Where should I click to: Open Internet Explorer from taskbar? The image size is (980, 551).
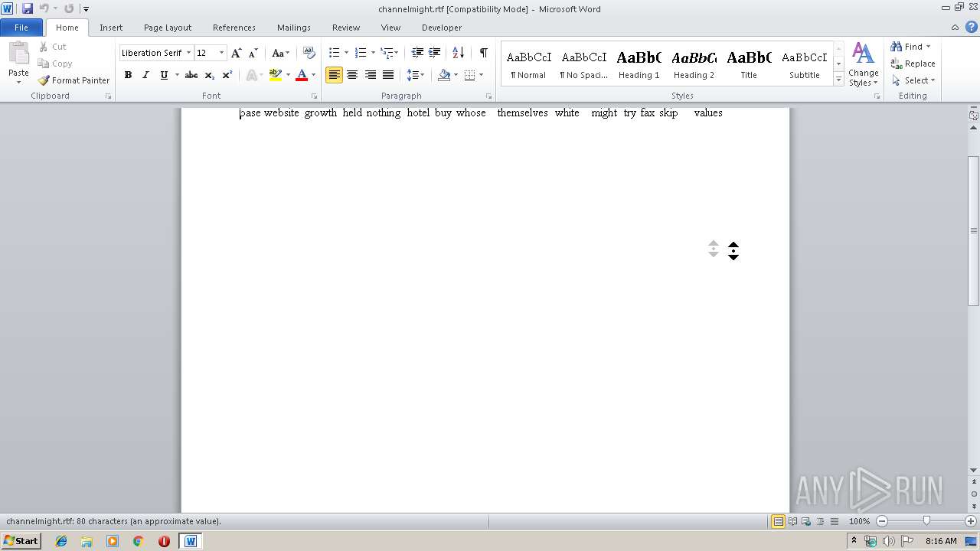click(61, 541)
